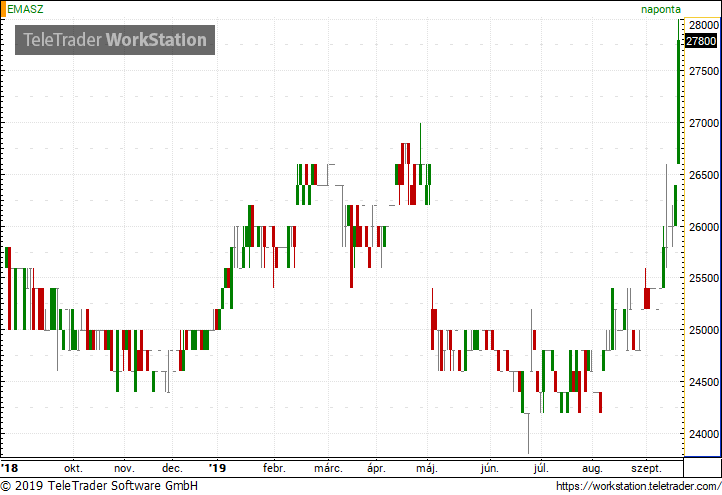Click the '18 year label on time axis

(x=10, y=468)
